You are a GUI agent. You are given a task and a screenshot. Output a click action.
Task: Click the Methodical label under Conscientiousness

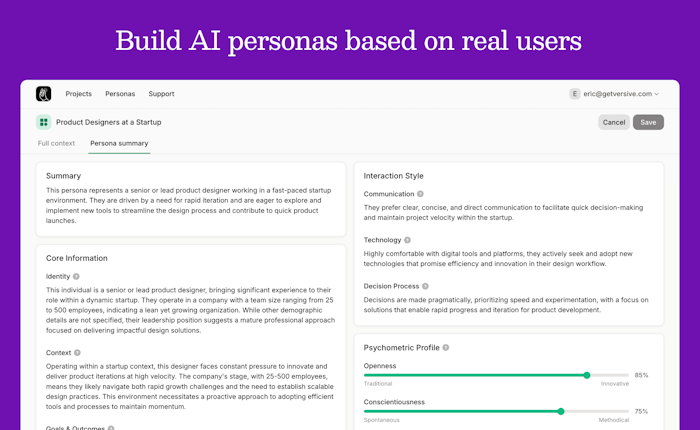614,420
